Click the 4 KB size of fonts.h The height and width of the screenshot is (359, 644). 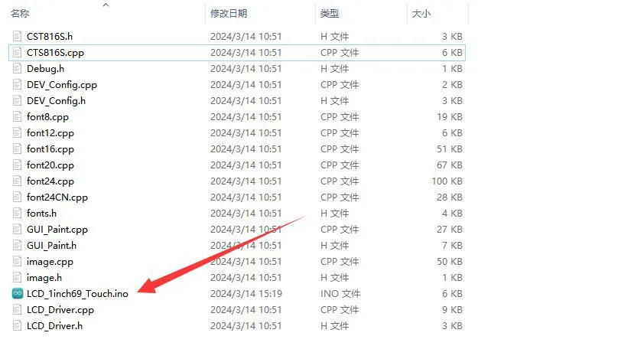click(x=452, y=213)
